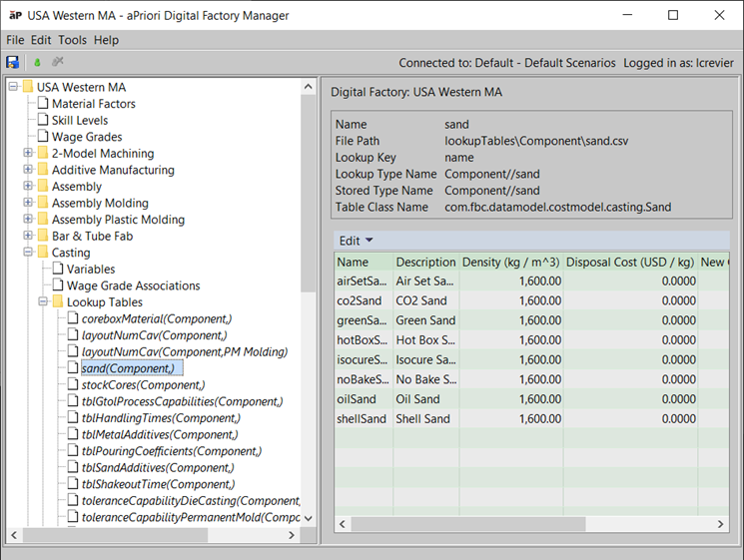
Task: Select tblGtolProcessCapabilities(Component,) table
Action: pyautogui.click(x=182, y=401)
